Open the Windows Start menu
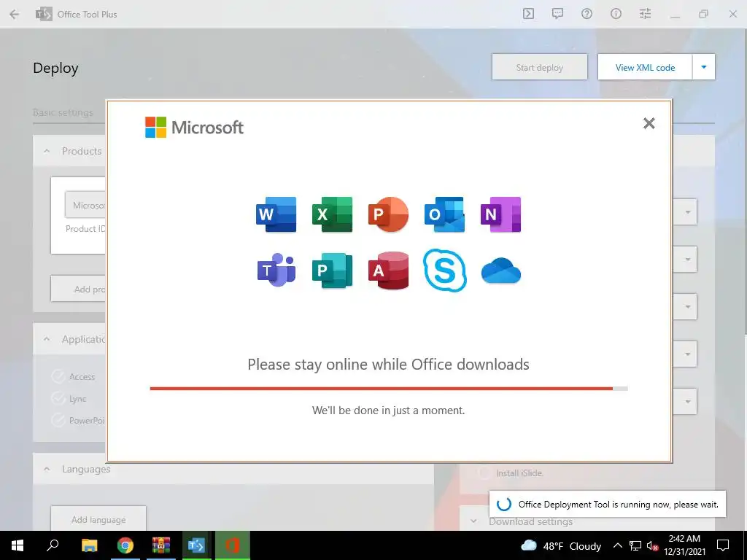 18,545
